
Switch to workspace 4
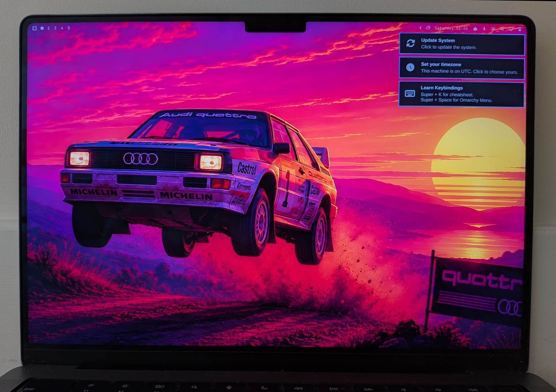point(62,28)
